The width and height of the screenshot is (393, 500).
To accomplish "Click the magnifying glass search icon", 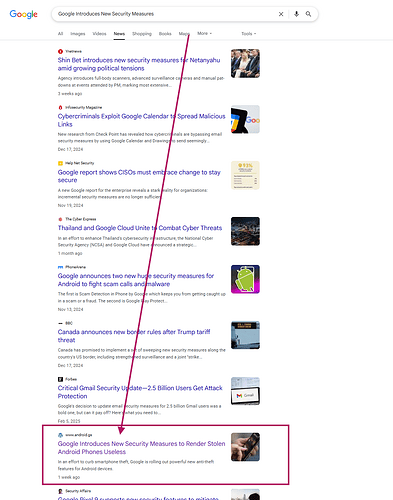I will point(308,14).
